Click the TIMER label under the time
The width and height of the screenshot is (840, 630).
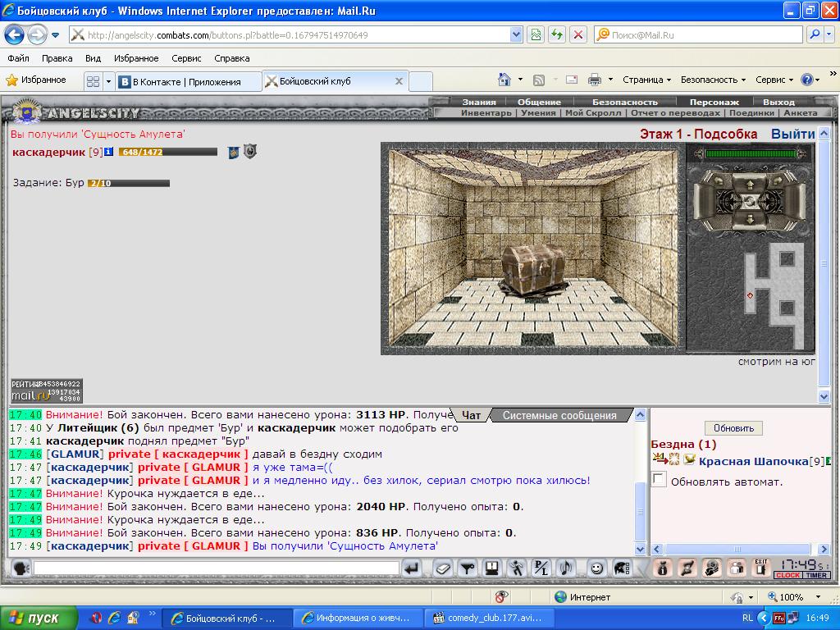(x=816, y=575)
